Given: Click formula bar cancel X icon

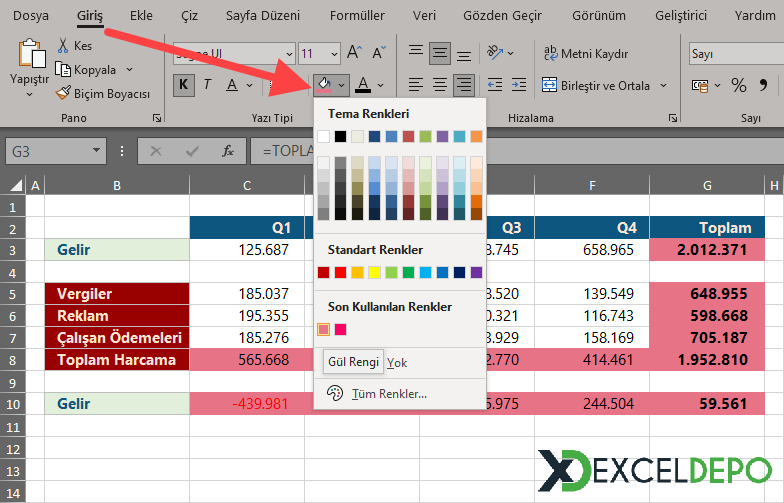Looking at the screenshot, I should pos(156,151).
